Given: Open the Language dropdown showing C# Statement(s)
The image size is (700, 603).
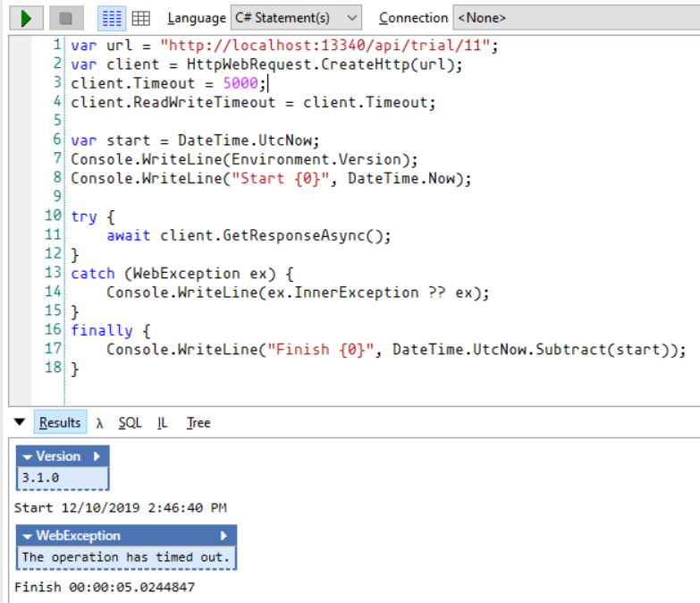Looking at the screenshot, I should 296,18.
